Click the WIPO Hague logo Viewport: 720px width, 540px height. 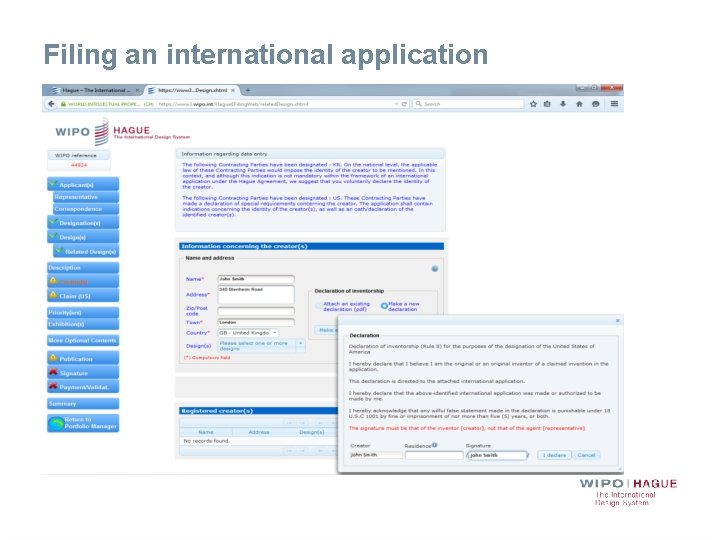pyautogui.click(x=122, y=131)
